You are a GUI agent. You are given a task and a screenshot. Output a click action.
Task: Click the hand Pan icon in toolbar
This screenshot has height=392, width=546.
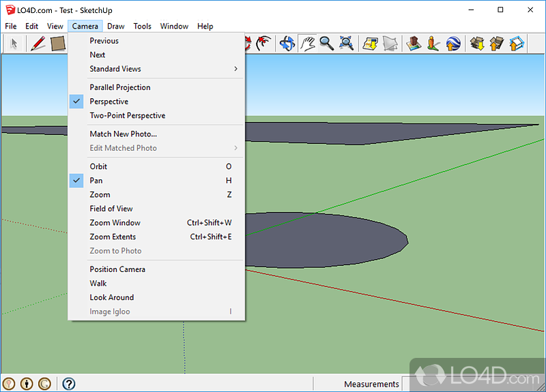pos(308,44)
